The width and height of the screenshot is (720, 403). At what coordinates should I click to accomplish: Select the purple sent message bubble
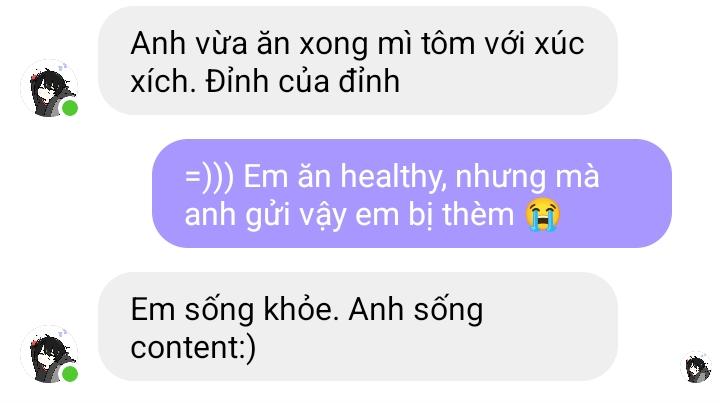[412, 193]
